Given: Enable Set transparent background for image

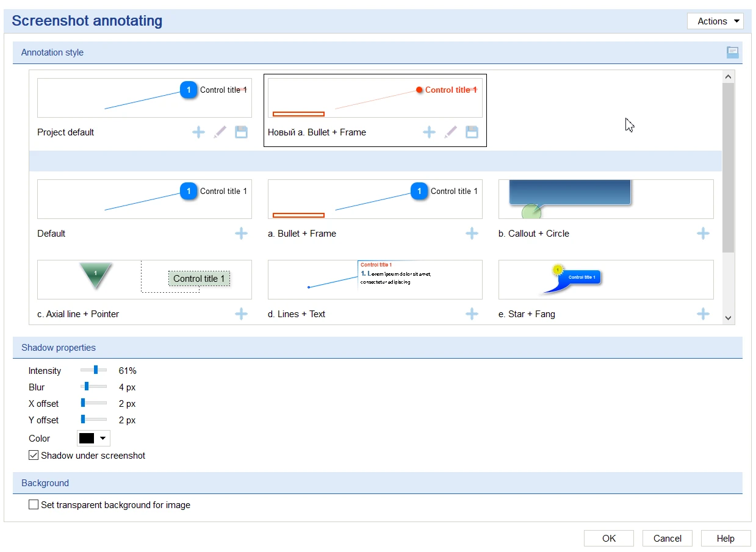Looking at the screenshot, I should click(34, 505).
